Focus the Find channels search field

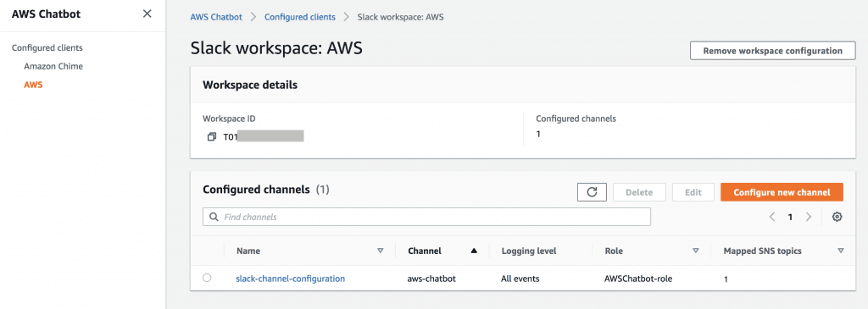[427, 218]
